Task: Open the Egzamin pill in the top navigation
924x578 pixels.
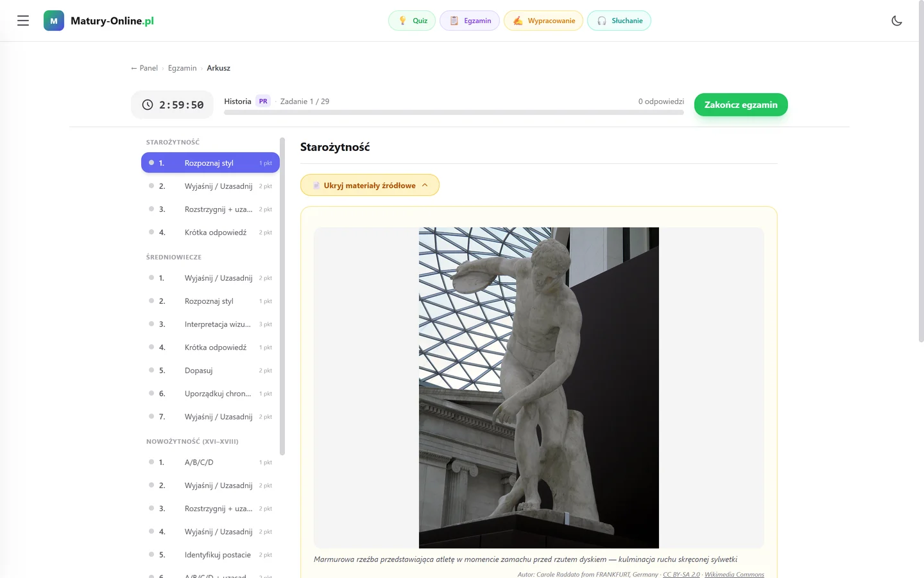Action: click(x=470, y=21)
